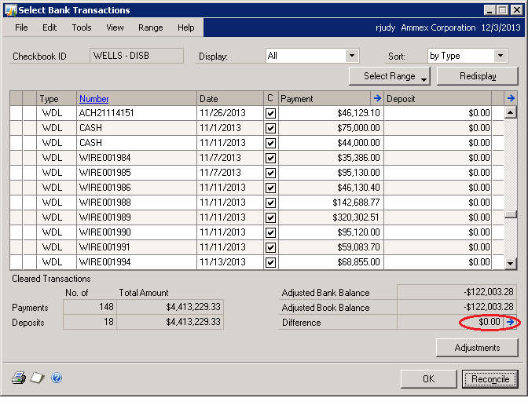The height and width of the screenshot is (420, 528).
Task: Click the Redisplay button
Action: [478, 76]
